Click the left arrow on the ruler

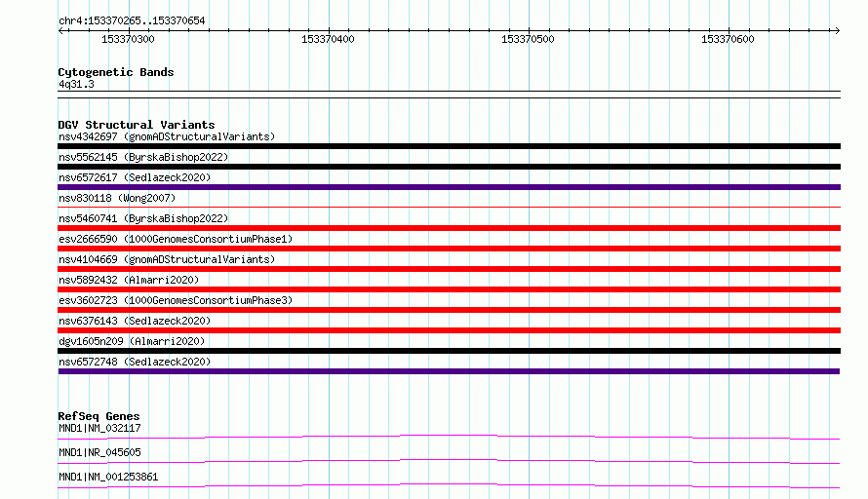point(60,30)
